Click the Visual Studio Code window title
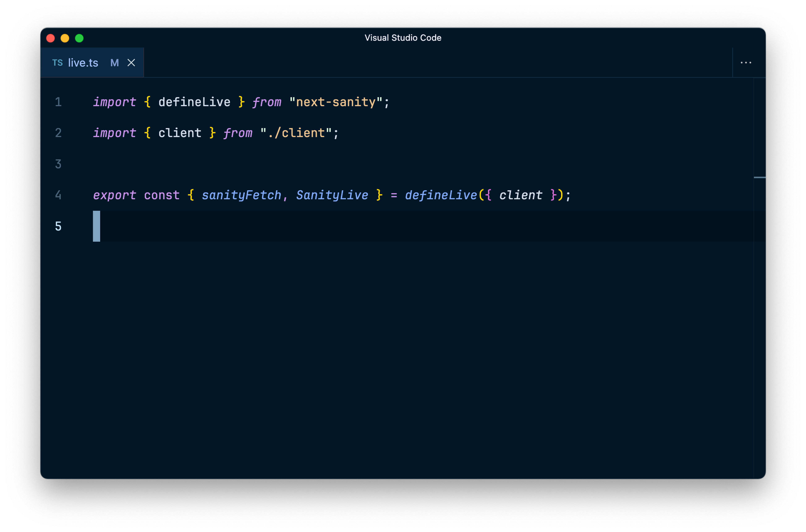This screenshot has width=806, height=532. [403, 38]
